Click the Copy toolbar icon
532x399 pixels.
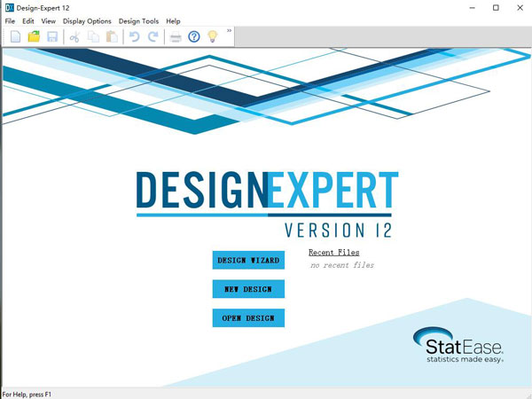click(x=93, y=36)
